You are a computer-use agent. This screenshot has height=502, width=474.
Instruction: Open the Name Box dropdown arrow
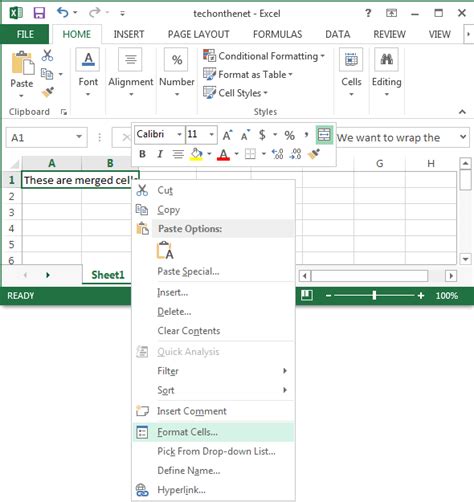79,137
